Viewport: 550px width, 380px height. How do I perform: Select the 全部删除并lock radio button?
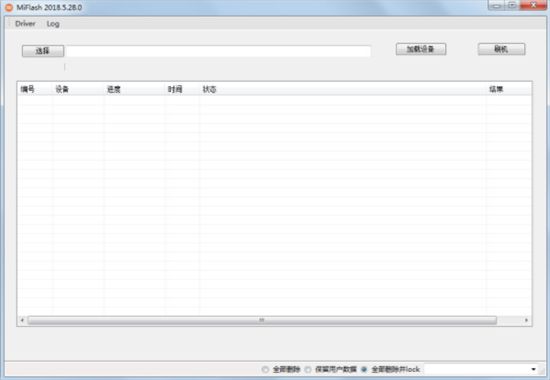click(364, 369)
